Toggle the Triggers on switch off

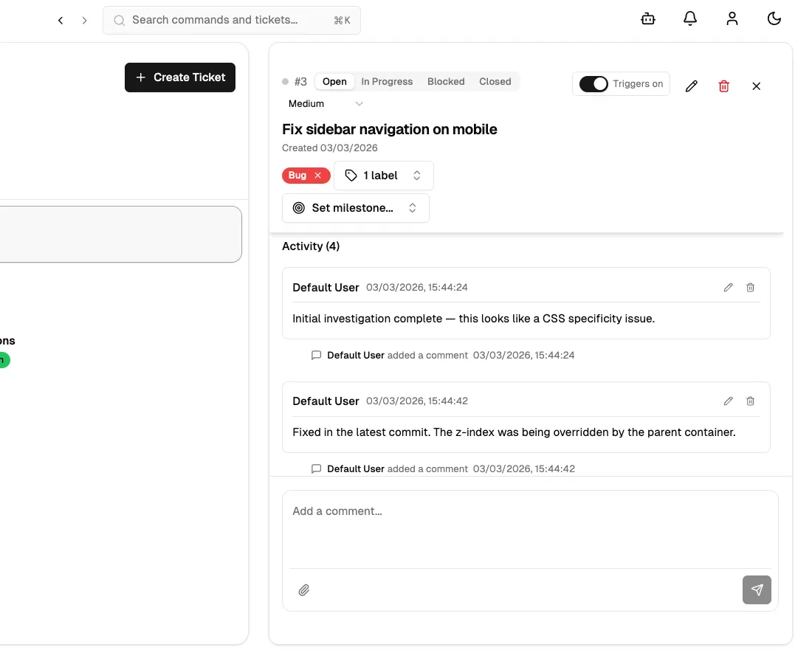pos(593,83)
